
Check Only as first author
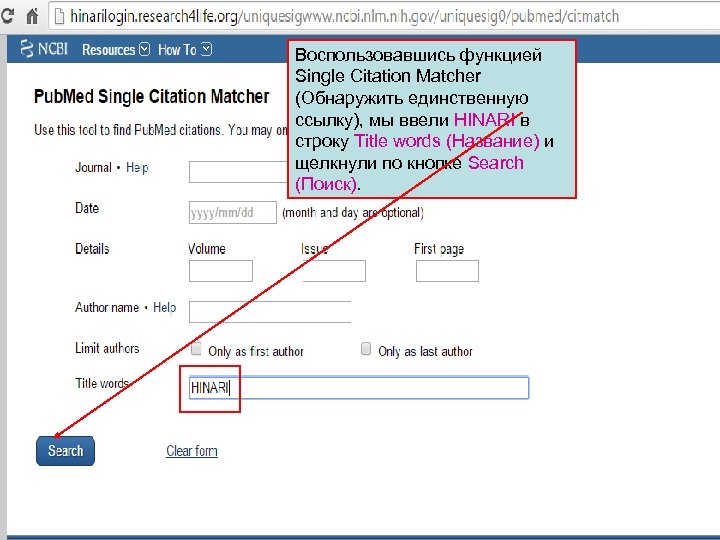coord(196,349)
